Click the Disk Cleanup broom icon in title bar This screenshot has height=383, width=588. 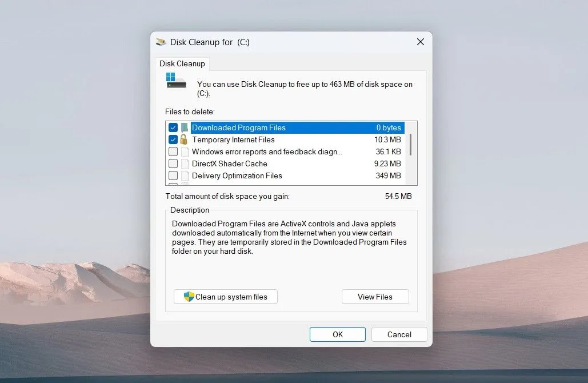click(x=161, y=42)
